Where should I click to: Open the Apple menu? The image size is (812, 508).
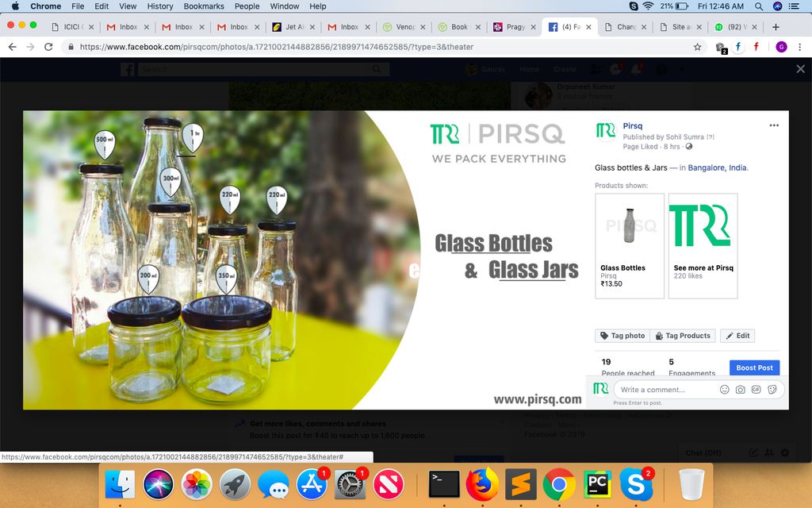click(15, 6)
